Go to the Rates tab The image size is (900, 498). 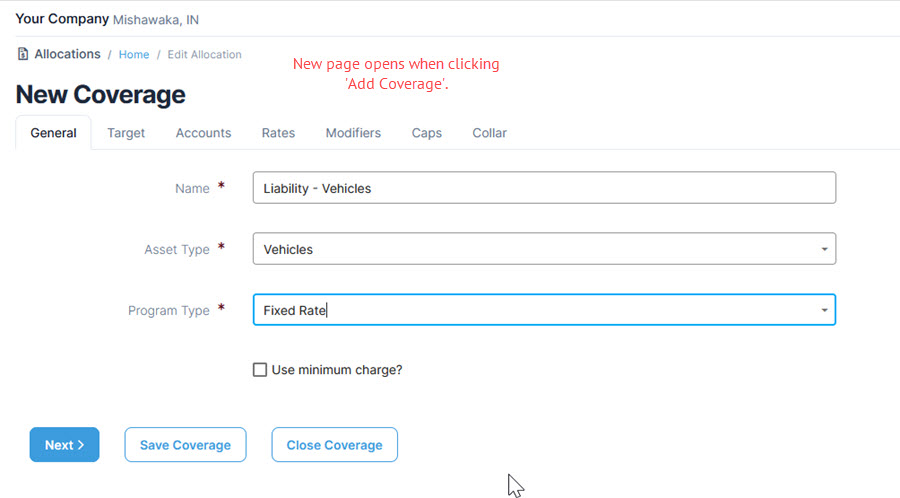pyautogui.click(x=278, y=133)
